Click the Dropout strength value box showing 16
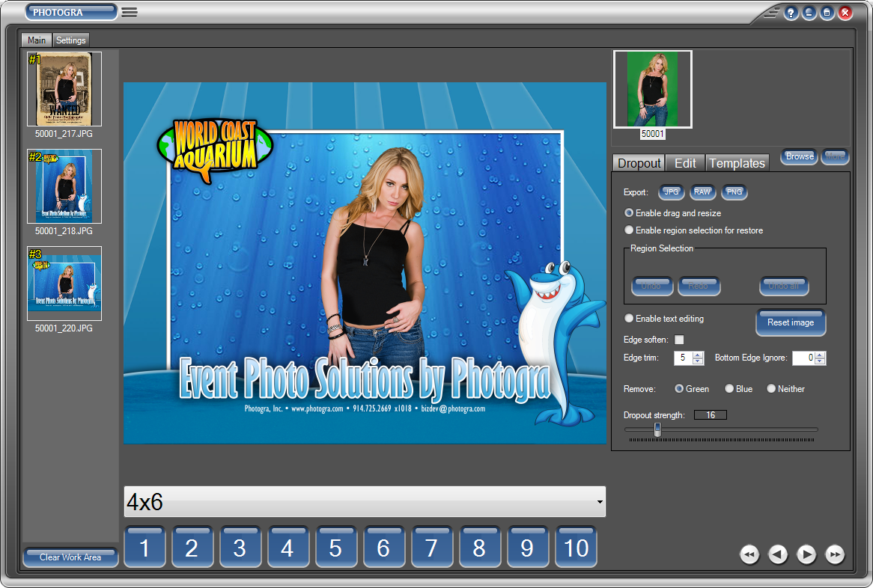Image resolution: width=873 pixels, height=588 pixels. [x=711, y=415]
